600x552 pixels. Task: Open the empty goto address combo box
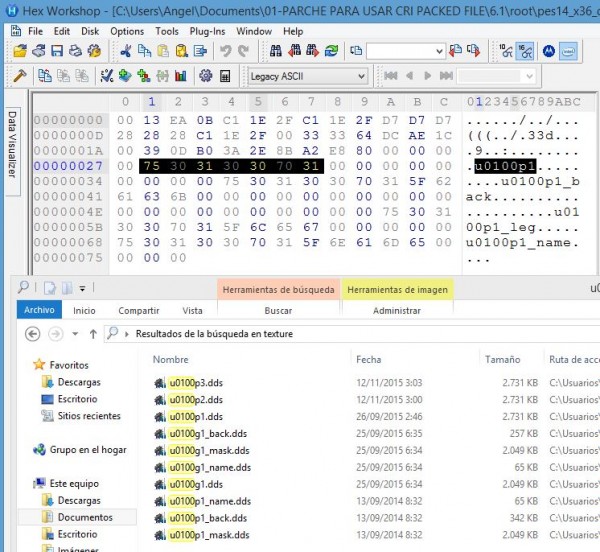pos(406,51)
